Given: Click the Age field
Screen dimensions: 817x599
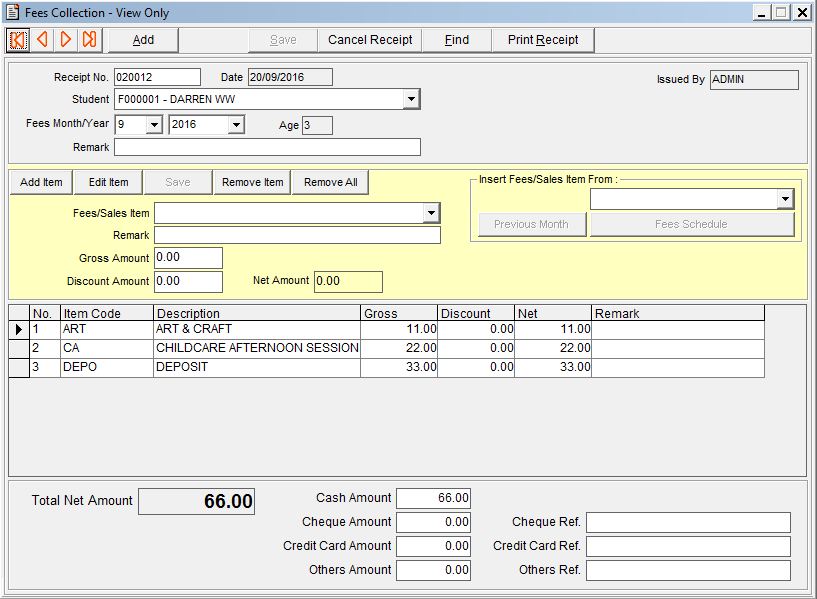Looking at the screenshot, I should click(317, 126).
